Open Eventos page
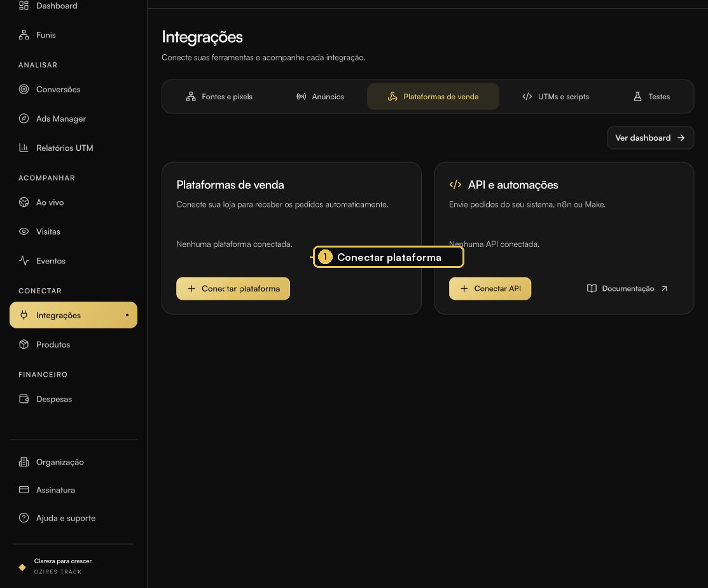The height and width of the screenshot is (588, 708). pyautogui.click(x=73, y=260)
